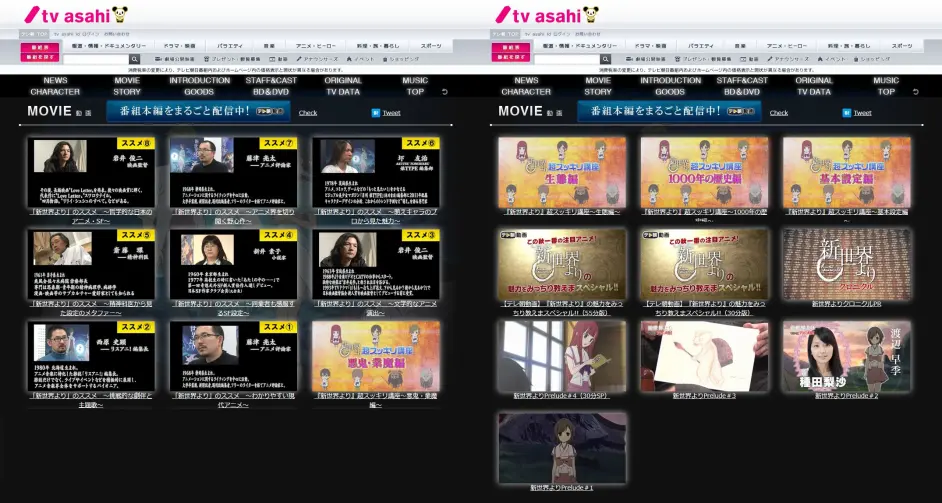Select アニメ・ヒーロー category tab on left page
Viewport: 942px width, 503px height.
pos(316,46)
